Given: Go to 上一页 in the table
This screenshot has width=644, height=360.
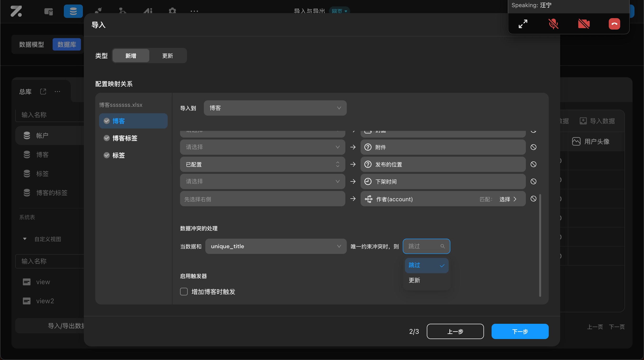Looking at the screenshot, I should click(595, 327).
